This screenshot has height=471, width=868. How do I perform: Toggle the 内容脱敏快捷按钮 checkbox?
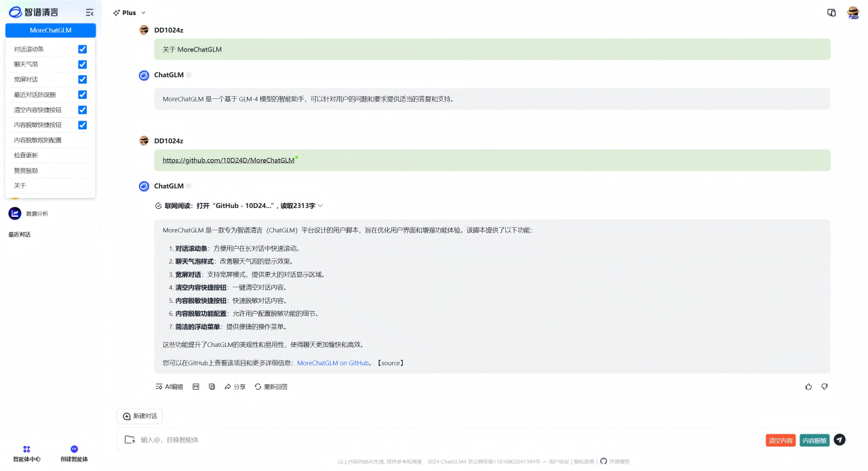tap(82, 125)
